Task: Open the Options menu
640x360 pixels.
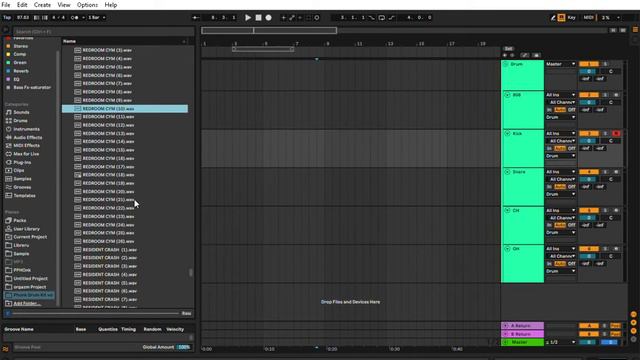Action: pos(87,5)
